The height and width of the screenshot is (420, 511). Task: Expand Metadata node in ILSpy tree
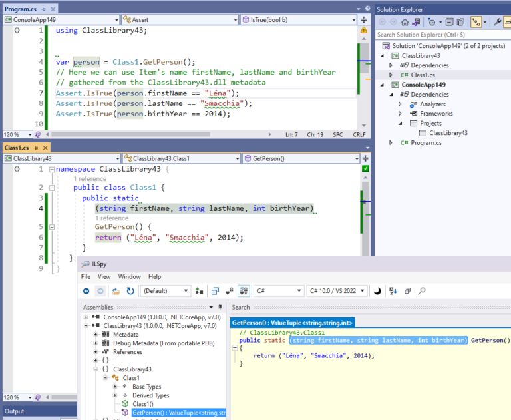(x=96, y=335)
